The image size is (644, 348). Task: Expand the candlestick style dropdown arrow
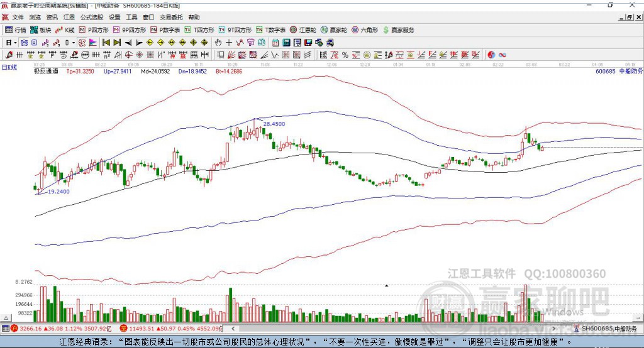tap(74, 43)
